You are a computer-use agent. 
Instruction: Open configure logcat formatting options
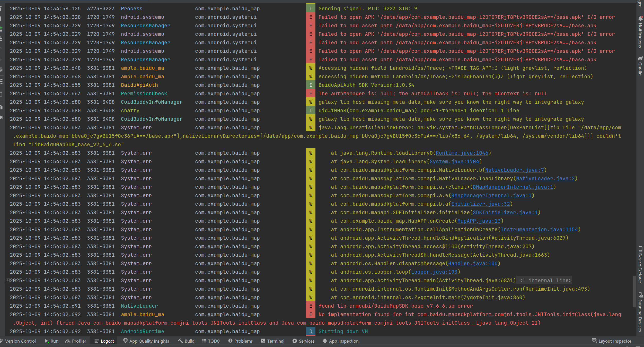(x=1, y=82)
